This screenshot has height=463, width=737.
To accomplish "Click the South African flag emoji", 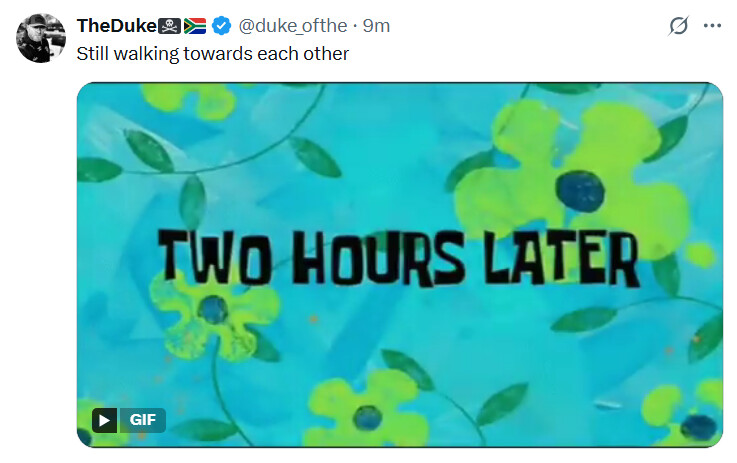I will point(195,26).
